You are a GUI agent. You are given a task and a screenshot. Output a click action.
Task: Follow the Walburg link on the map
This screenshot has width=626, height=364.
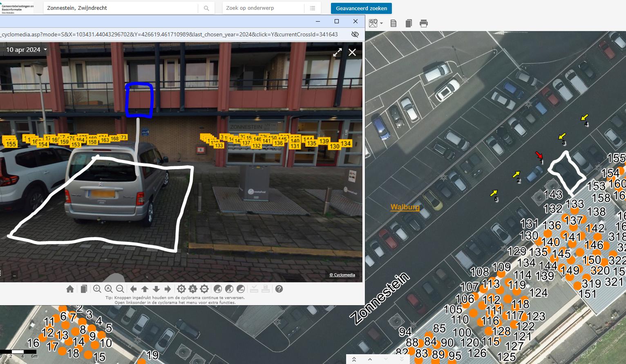[x=405, y=207]
